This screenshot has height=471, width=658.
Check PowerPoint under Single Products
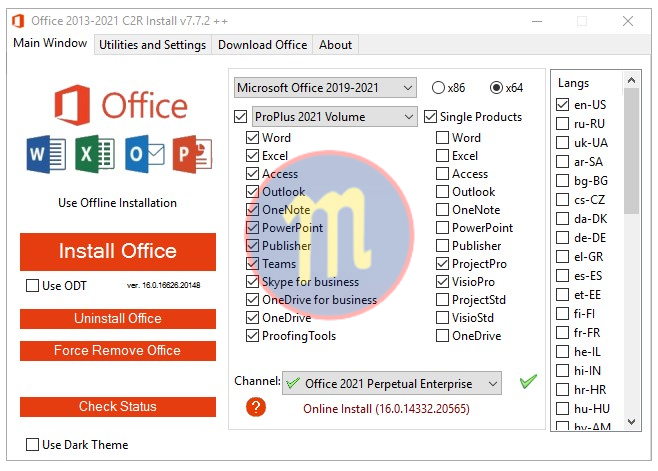442,228
